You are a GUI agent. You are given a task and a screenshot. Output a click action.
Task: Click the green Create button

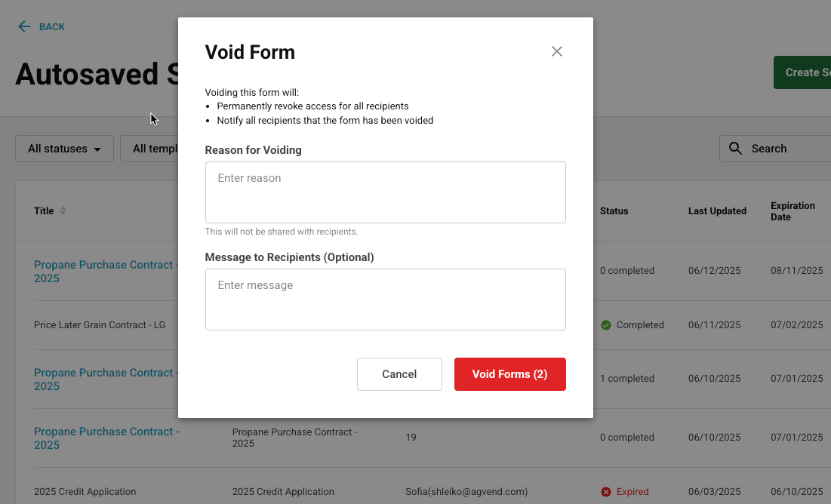tap(802, 72)
